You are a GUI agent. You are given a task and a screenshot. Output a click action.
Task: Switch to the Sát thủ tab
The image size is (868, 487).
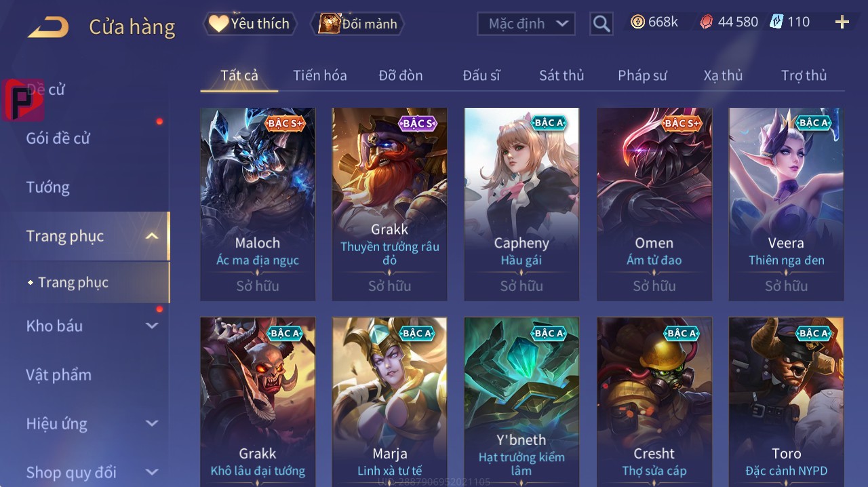tap(561, 75)
